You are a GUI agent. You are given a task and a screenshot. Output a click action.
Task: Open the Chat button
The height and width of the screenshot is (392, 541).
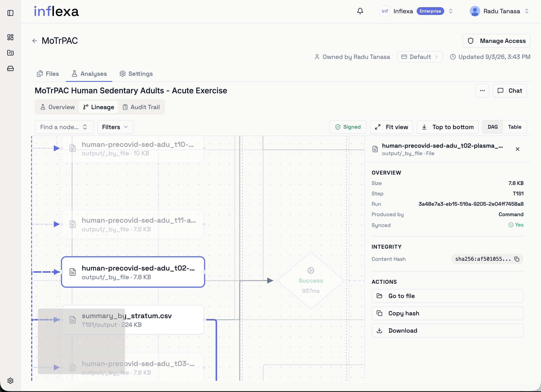pyautogui.click(x=510, y=91)
